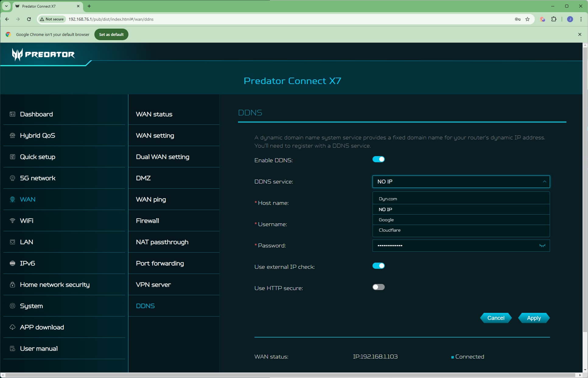This screenshot has width=588, height=378.
Task: Show password using the eye icon
Action: pyautogui.click(x=542, y=246)
